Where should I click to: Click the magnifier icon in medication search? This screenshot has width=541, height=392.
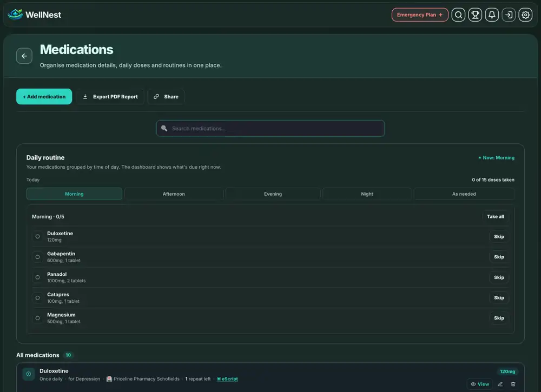(x=164, y=128)
